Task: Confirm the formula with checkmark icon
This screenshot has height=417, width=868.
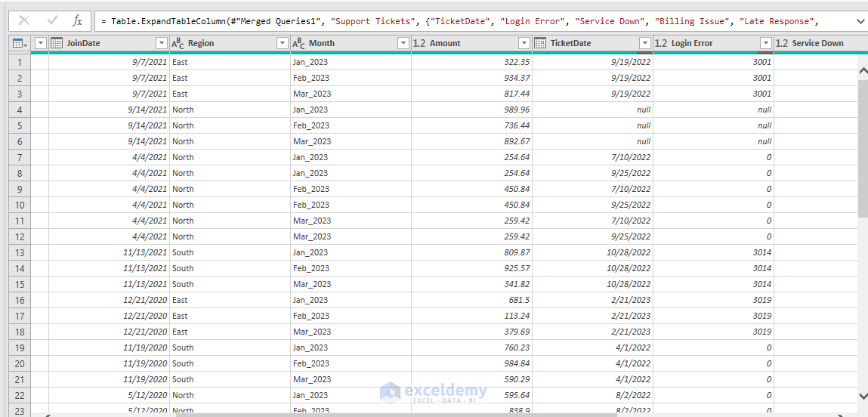Action: click(53, 21)
